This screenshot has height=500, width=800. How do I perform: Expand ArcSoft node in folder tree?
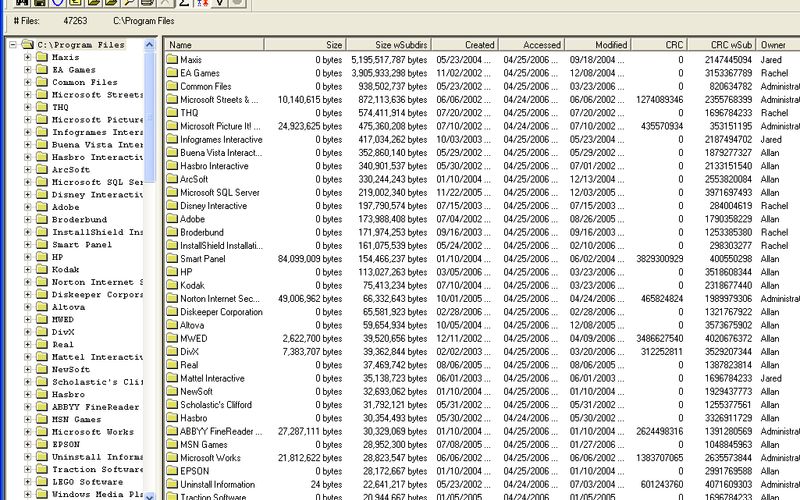28,169
